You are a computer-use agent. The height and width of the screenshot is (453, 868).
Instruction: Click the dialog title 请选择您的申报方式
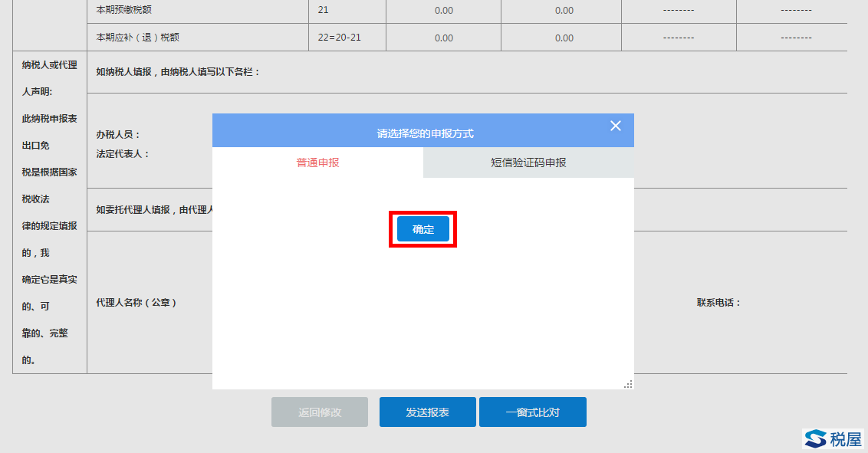tap(425, 133)
